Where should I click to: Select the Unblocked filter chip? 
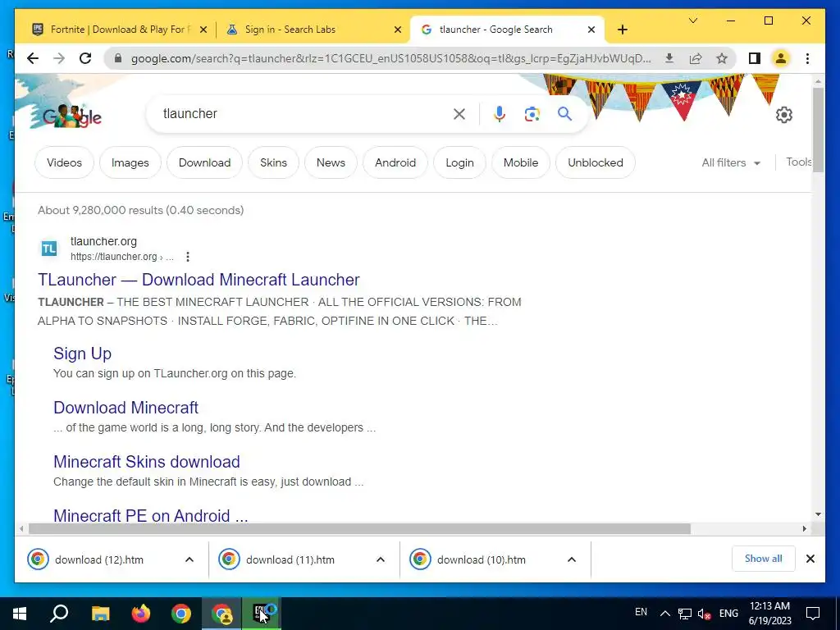click(x=596, y=162)
